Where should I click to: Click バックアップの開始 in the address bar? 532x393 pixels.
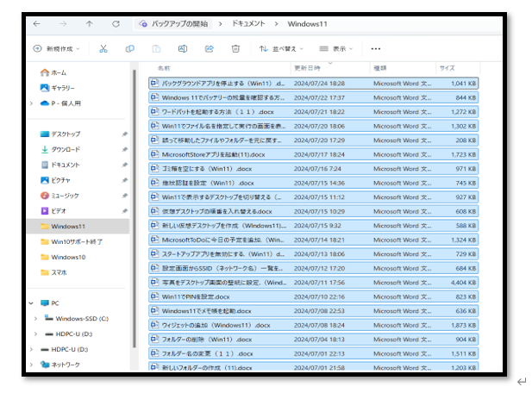[x=179, y=24]
